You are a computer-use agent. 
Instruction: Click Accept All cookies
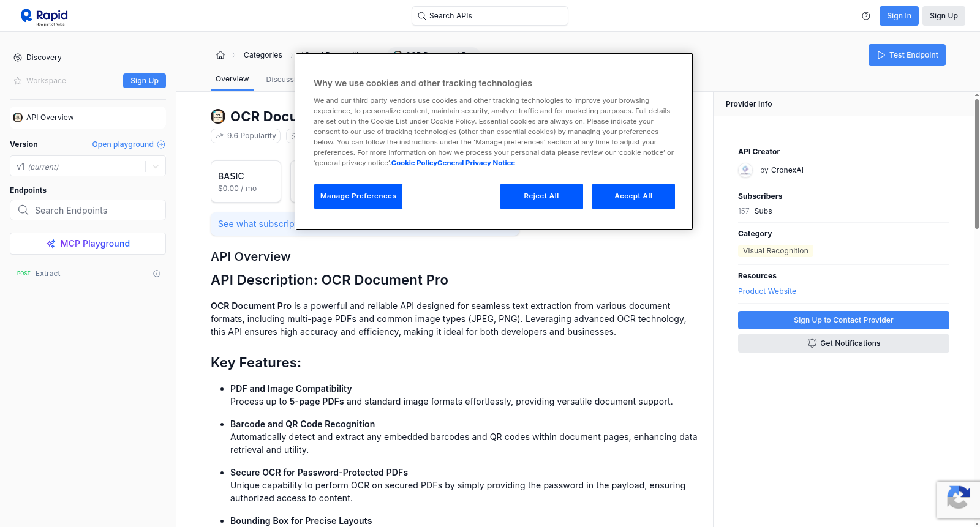coord(633,196)
